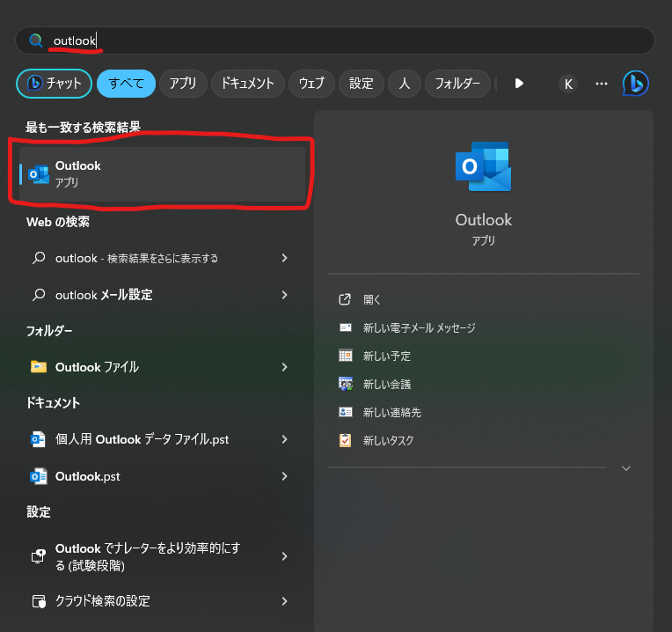Expand chevron for '個人用 Outlook データ ファイル.pst'

tap(285, 439)
